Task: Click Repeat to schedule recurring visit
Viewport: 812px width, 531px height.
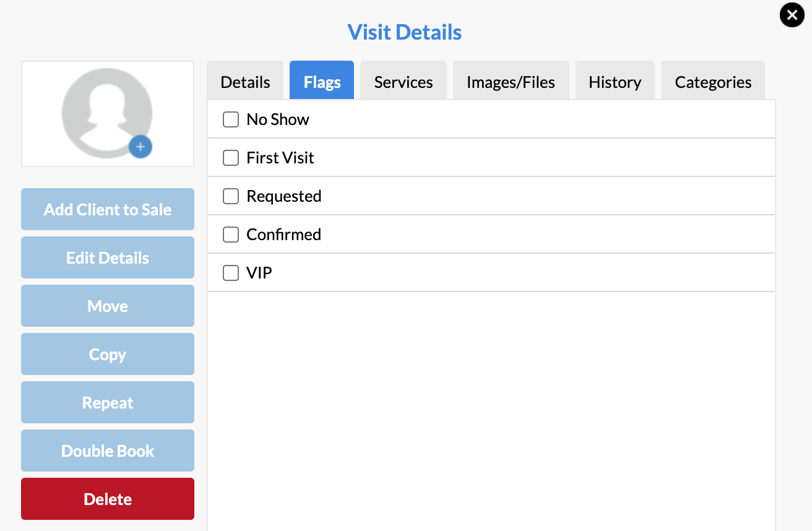Action: coord(107,402)
